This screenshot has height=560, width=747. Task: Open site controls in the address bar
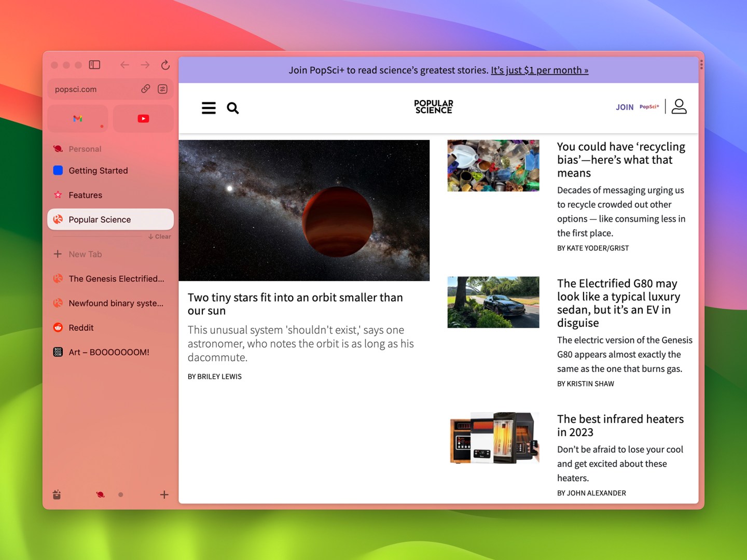pos(162,89)
